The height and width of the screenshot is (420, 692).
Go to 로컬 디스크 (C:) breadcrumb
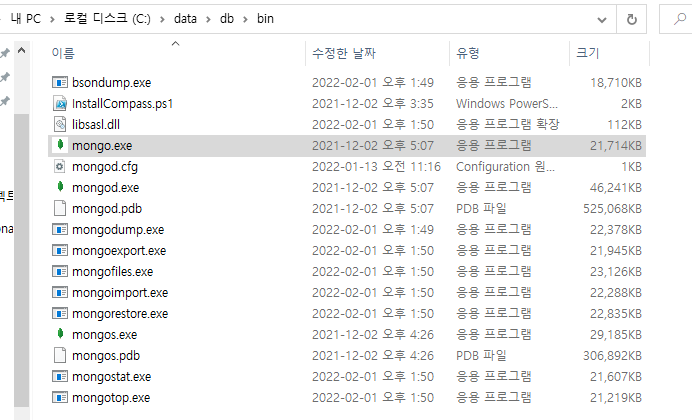click(x=107, y=19)
